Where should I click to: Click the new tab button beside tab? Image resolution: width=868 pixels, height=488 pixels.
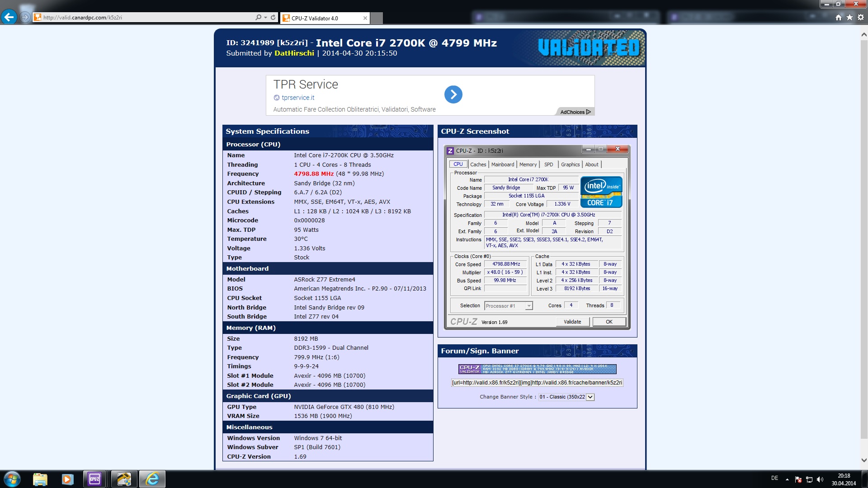point(377,18)
